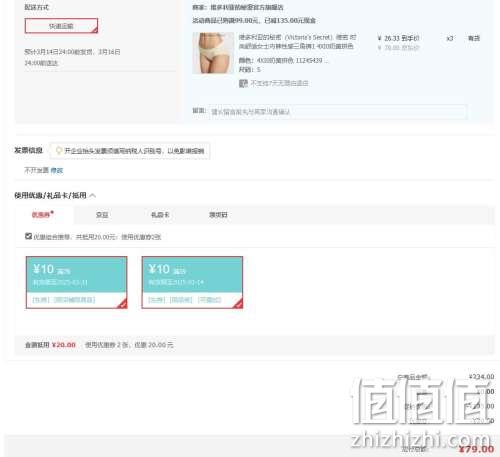Screen dimensions: 500x457
Task: Click the ¥79.00 payable total amount
Action: pyautogui.click(x=476, y=449)
